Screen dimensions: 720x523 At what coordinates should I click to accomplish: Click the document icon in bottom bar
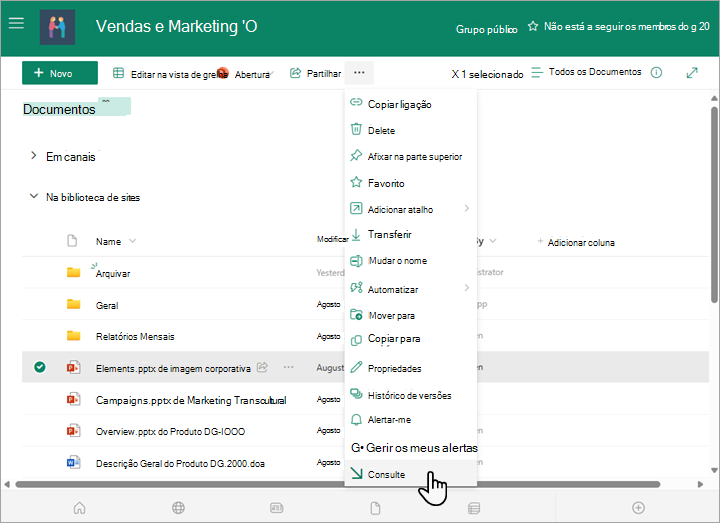(x=375, y=508)
